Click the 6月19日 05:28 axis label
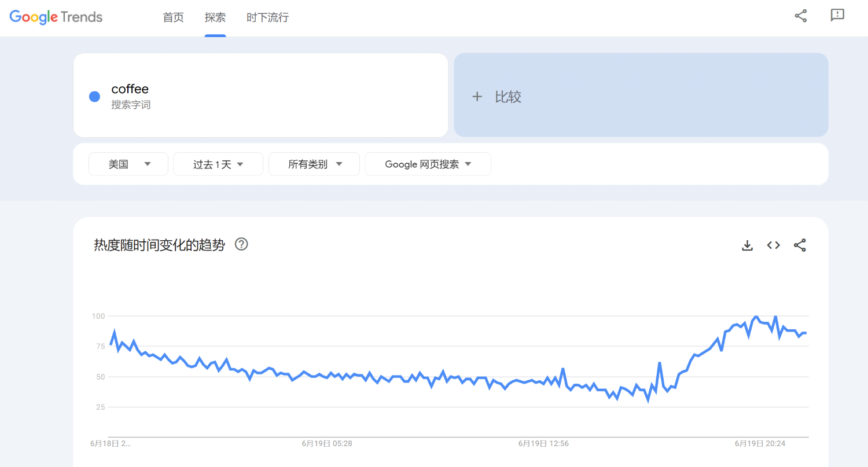This screenshot has width=868, height=467. point(327,444)
